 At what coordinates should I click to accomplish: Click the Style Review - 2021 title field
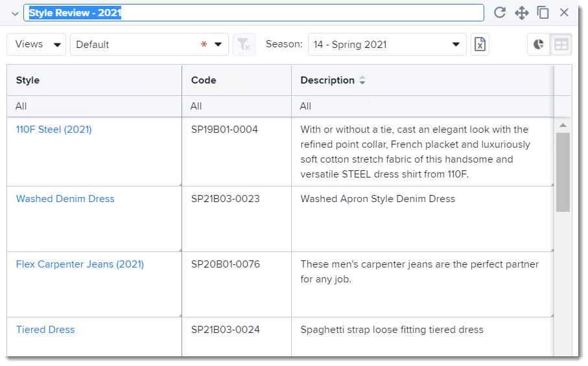click(253, 13)
